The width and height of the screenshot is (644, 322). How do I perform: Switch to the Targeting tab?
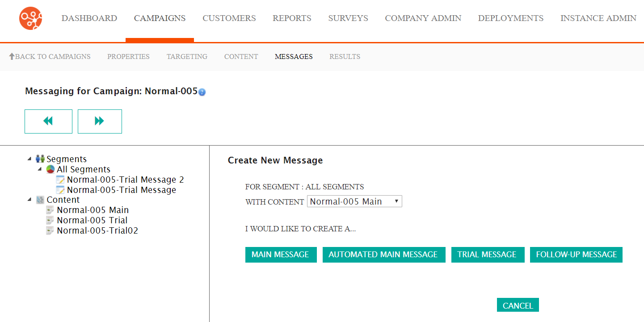click(187, 57)
